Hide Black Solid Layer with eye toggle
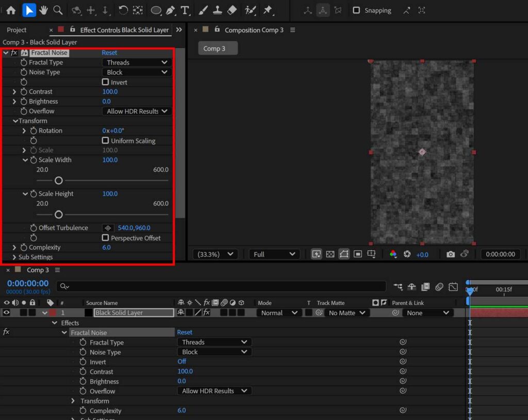Image resolution: width=528 pixels, height=420 pixels. click(6, 313)
